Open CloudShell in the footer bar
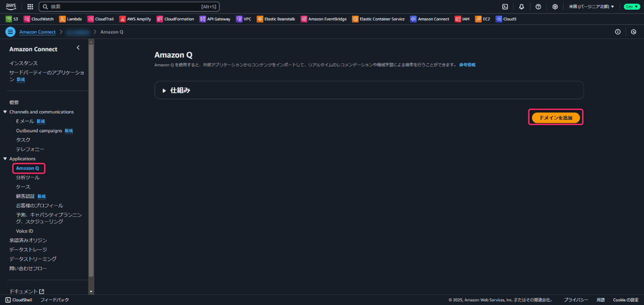The image size is (644, 305). (19, 300)
